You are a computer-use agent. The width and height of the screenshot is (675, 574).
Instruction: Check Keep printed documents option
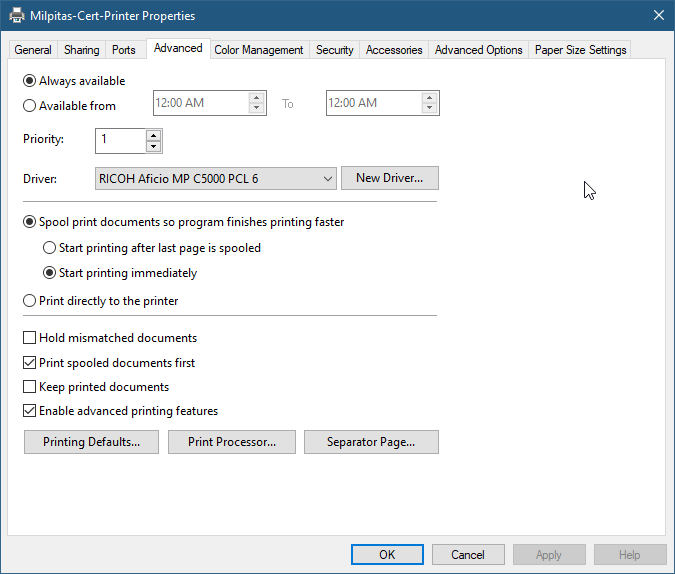[x=30, y=387]
